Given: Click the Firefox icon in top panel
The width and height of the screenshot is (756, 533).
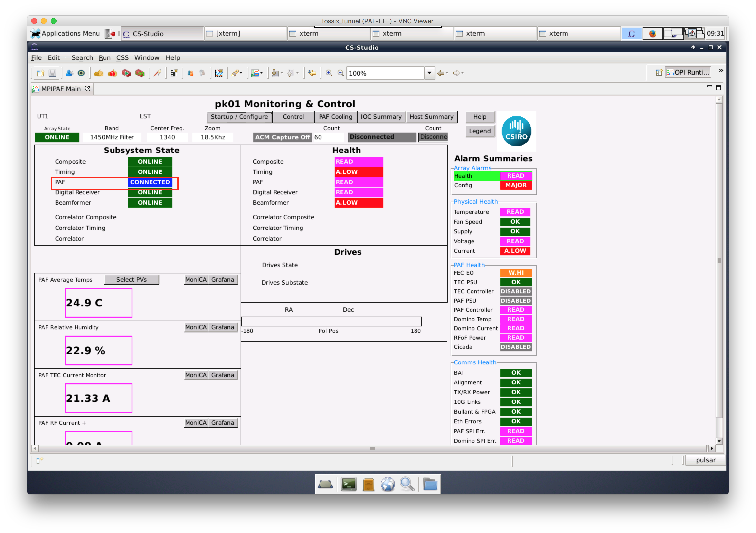Looking at the screenshot, I should pos(652,33).
